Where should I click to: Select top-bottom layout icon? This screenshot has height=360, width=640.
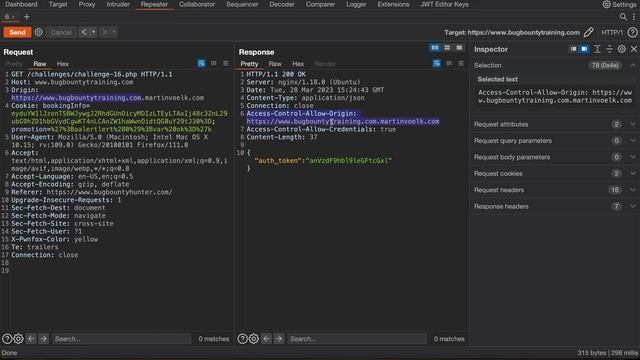tap(447, 48)
